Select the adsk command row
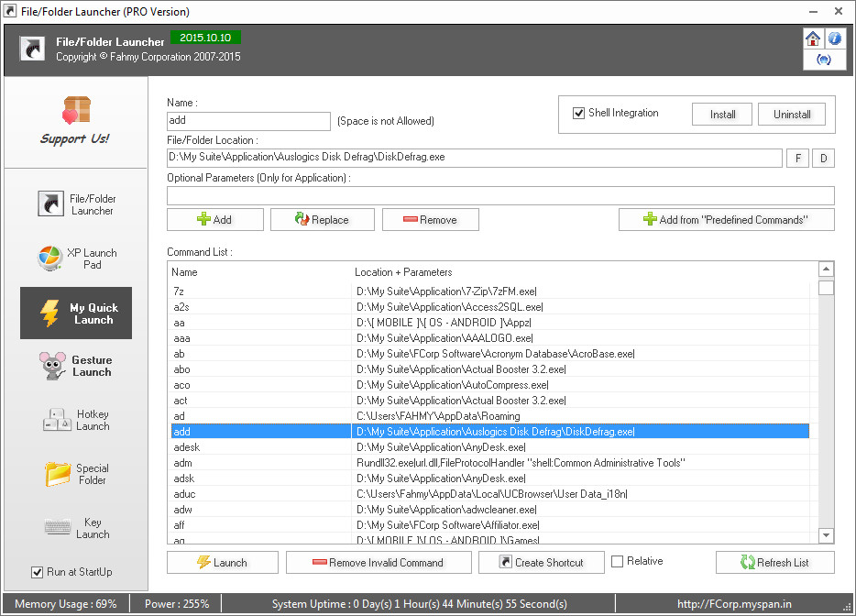Screen dimensions: 856x616 click(489, 478)
